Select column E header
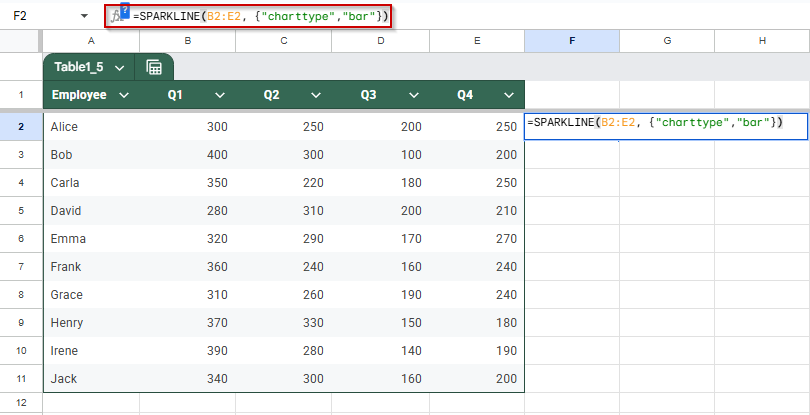The width and height of the screenshot is (810, 415). (477, 41)
